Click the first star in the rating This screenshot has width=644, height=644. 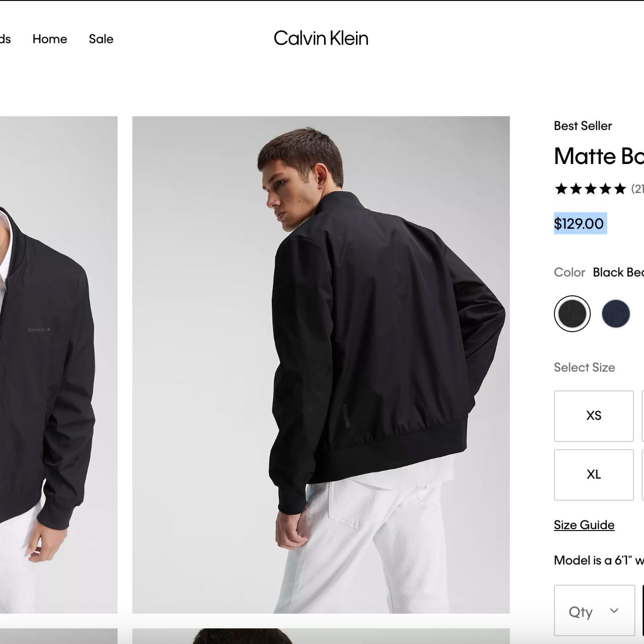point(561,189)
